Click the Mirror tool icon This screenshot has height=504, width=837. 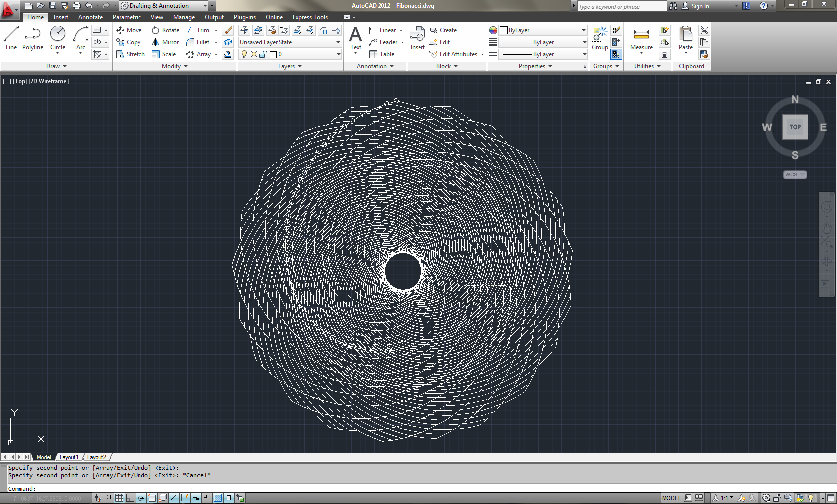[x=156, y=42]
